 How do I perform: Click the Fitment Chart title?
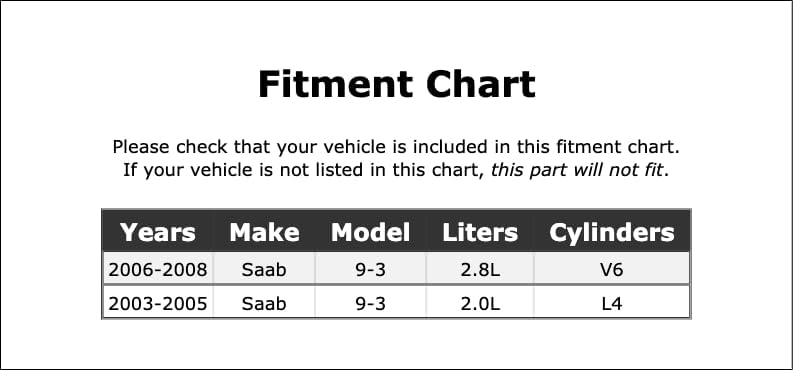pos(396,84)
